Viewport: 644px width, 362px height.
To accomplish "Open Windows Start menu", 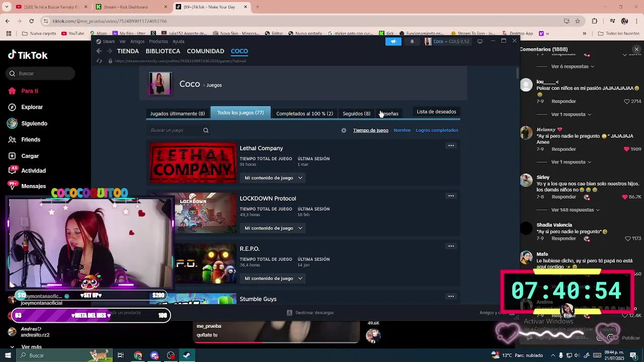I will coord(7,355).
